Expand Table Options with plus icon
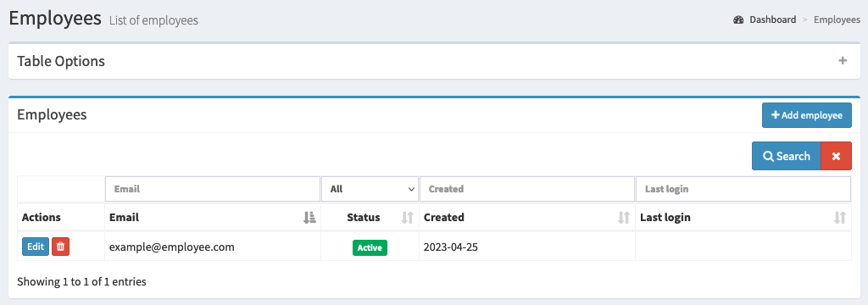Image resolution: width=868 pixels, height=305 pixels. 843,61
